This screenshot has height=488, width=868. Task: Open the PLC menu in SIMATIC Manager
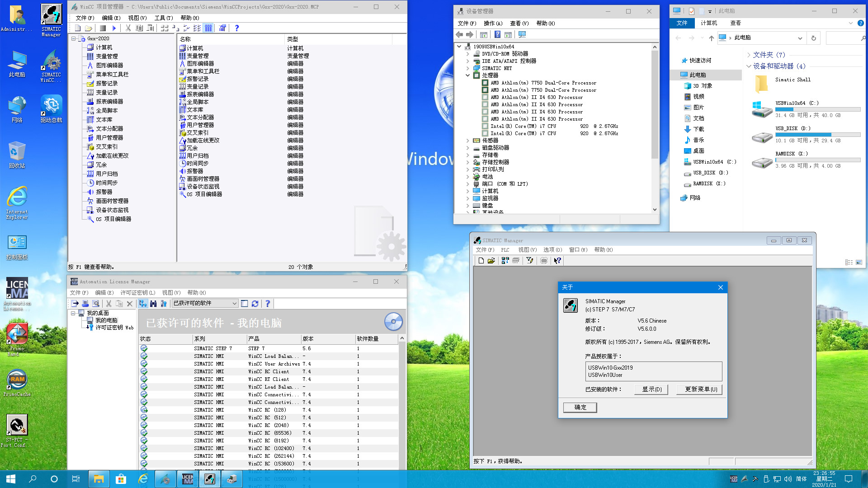(x=505, y=250)
